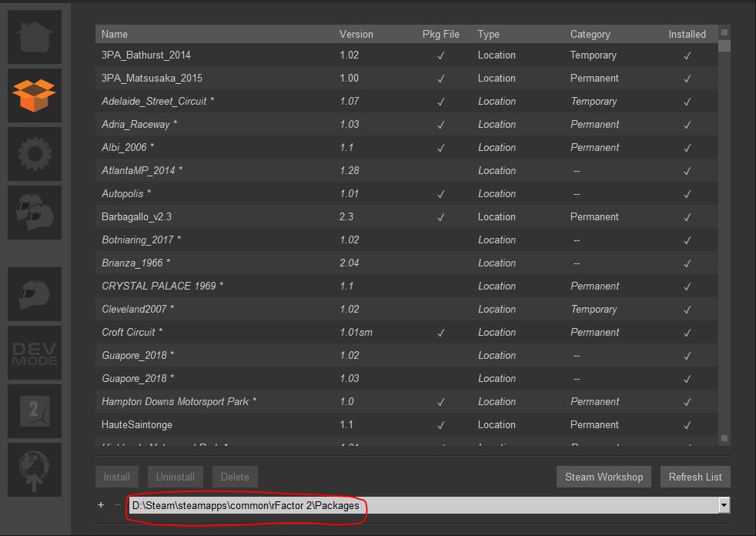
Task: Toggle Installed checkmark for 3PA_Bathurst_2014
Action: pyautogui.click(x=687, y=55)
